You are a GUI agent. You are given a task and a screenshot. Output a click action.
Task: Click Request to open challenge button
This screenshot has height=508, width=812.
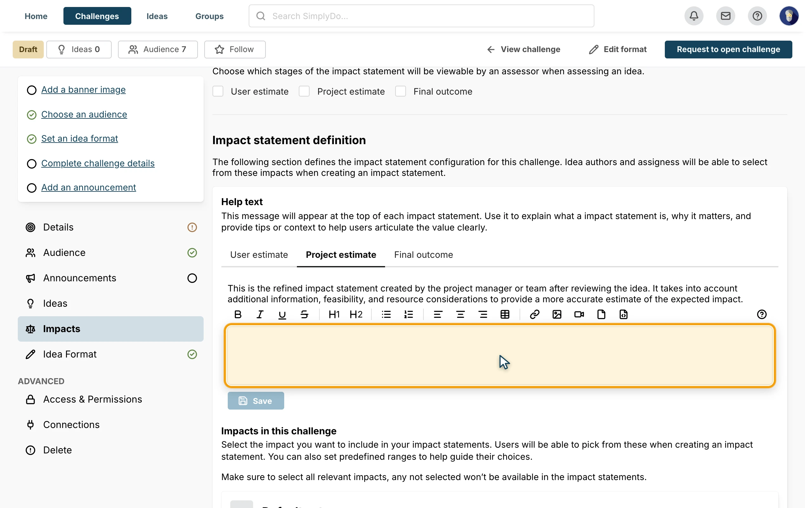[728, 50]
